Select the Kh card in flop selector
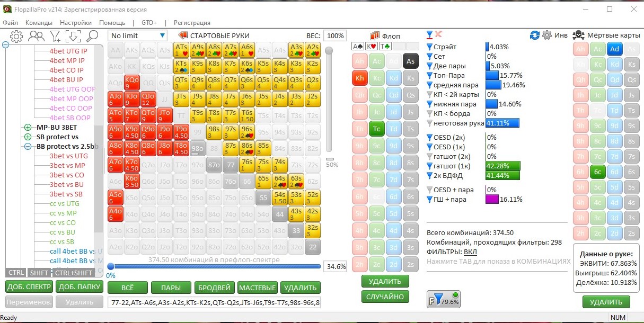 click(x=360, y=78)
